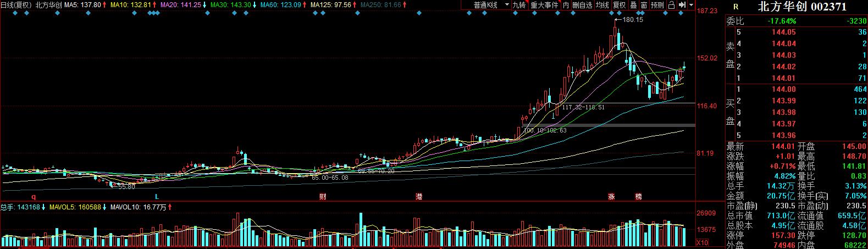Click the R marker beside stock name

pos(736,7)
